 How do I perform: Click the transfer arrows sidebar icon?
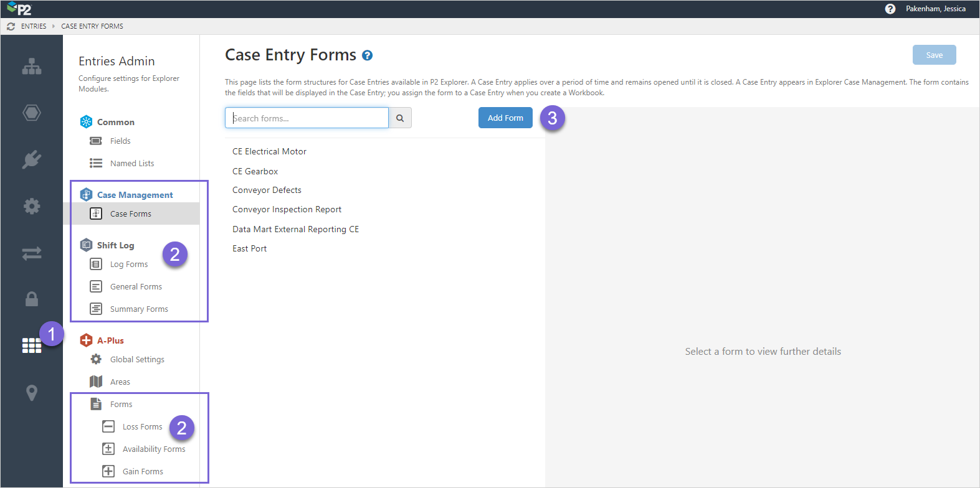tap(32, 253)
